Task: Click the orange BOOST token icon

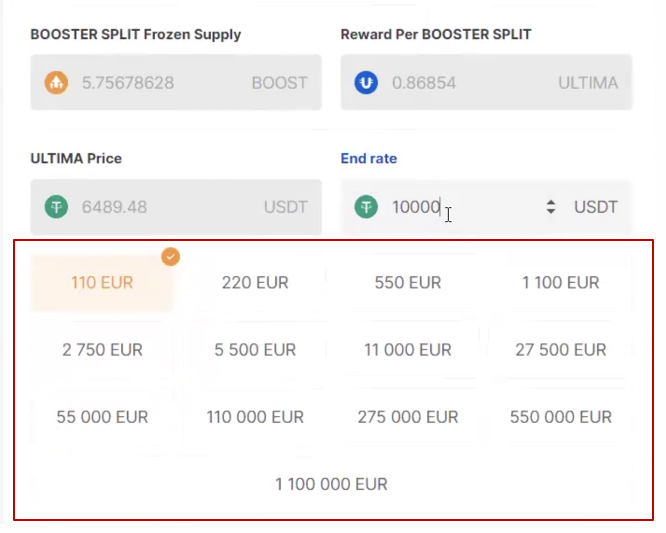Action: pyautogui.click(x=56, y=82)
